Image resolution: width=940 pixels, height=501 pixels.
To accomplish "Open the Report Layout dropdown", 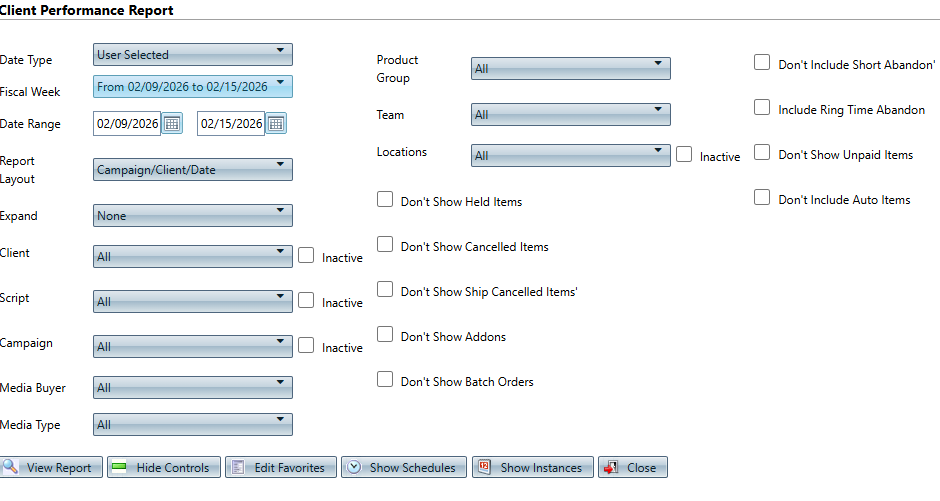I will pyautogui.click(x=192, y=170).
